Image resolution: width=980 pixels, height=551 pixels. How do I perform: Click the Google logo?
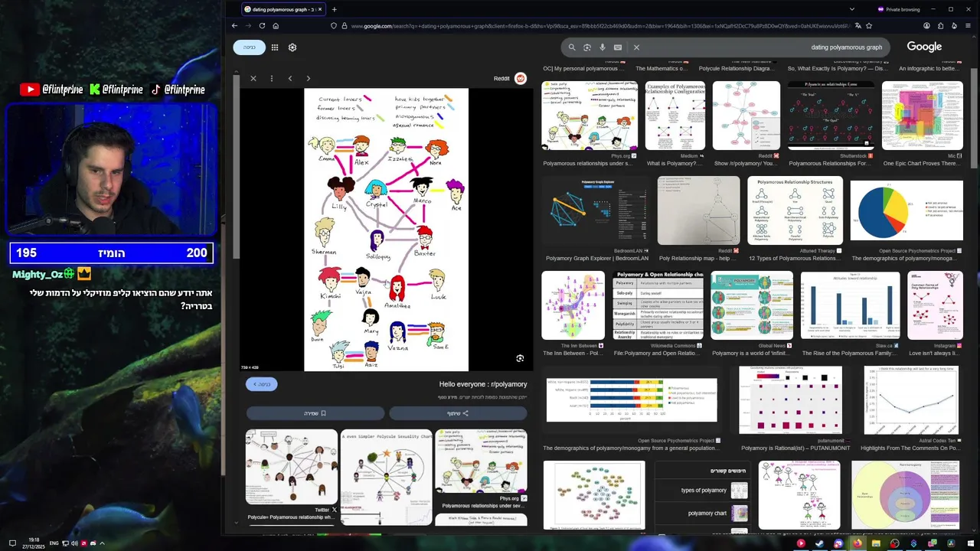click(924, 47)
